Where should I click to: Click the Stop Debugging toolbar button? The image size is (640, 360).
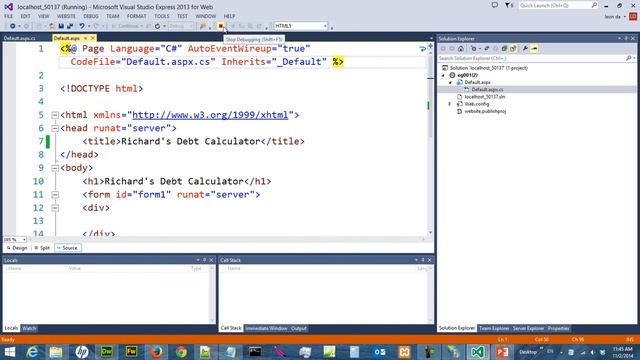220,26
